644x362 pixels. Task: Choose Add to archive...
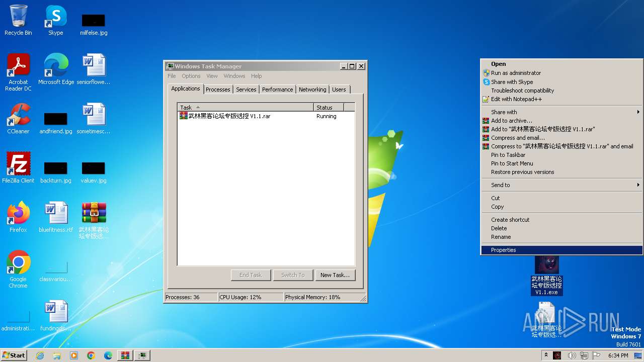click(561, 121)
